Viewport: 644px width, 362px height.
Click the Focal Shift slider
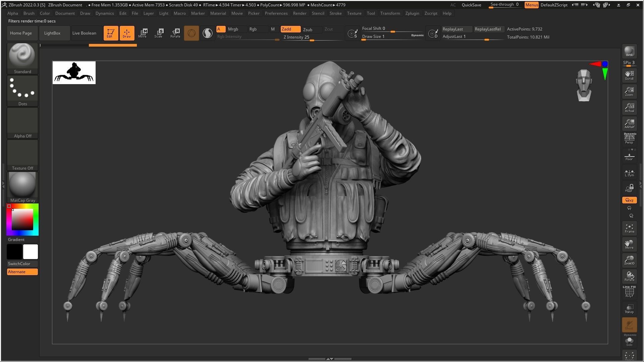[393, 29]
